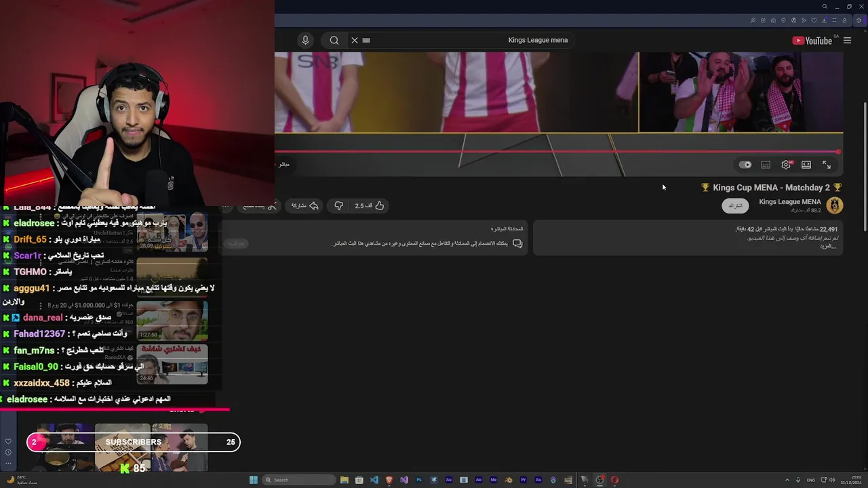Enter fullscreen on the video player
The height and width of the screenshot is (488, 868).
pyautogui.click(x=827, y=165)
